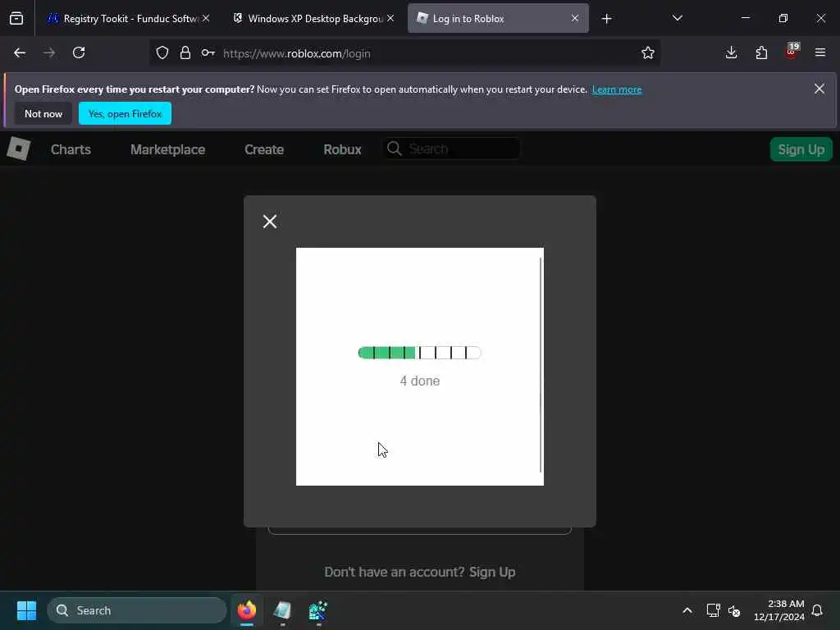
Task: Open the clock showing 2:38 AM
Action: click(779, 610)
